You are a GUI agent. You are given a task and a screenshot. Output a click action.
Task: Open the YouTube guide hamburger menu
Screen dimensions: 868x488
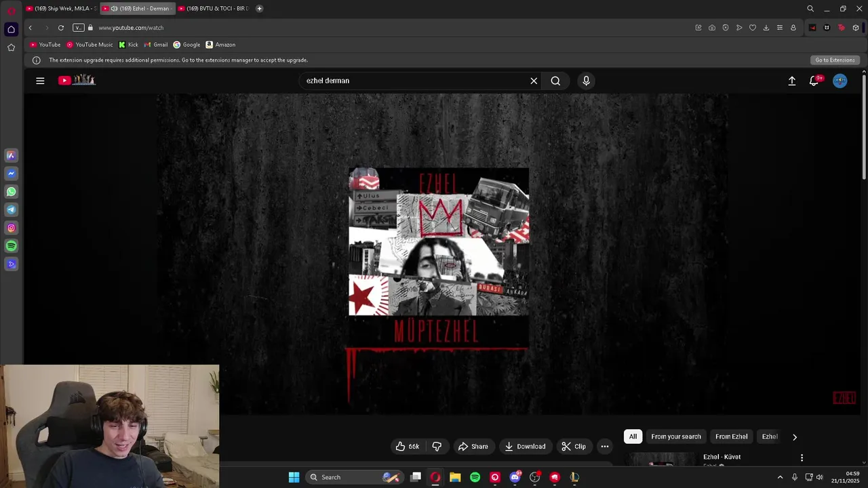pyautogui.click(x=40, y=81)
